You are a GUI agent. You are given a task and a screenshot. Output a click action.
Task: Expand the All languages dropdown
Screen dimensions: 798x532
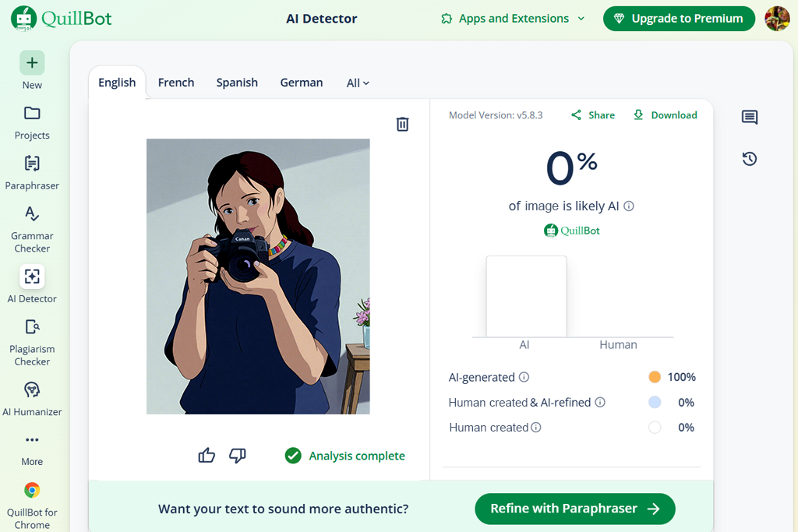point(358,83)
